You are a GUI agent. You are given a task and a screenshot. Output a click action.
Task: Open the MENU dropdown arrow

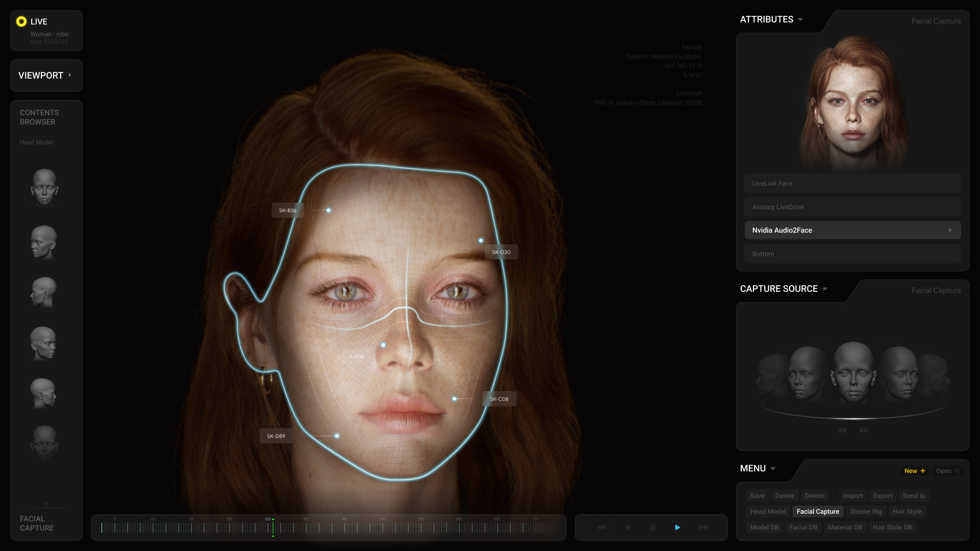773,468
